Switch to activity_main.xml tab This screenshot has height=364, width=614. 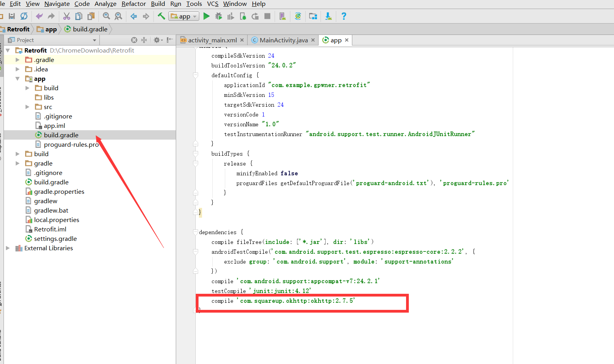[x=212, y=40]
